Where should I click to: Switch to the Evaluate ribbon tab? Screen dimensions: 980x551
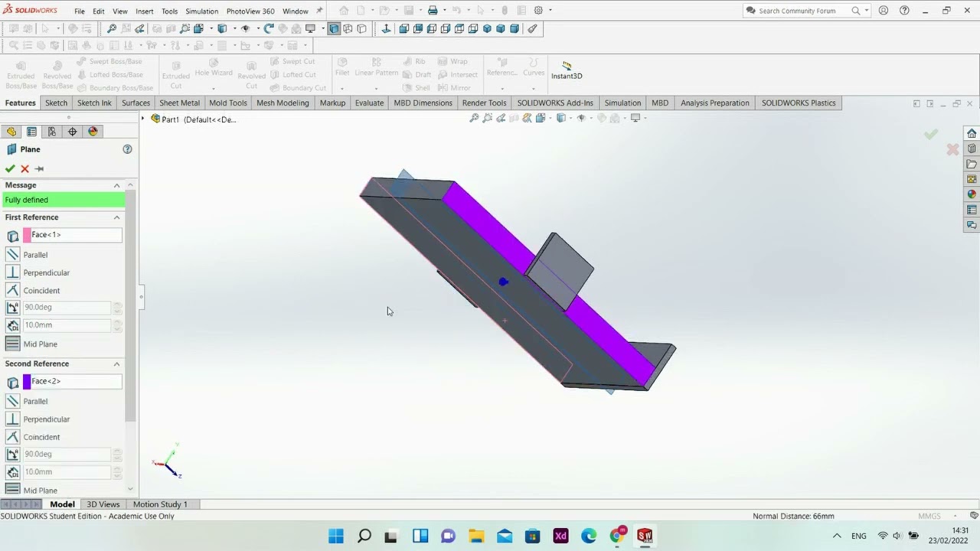click(369, 103)
